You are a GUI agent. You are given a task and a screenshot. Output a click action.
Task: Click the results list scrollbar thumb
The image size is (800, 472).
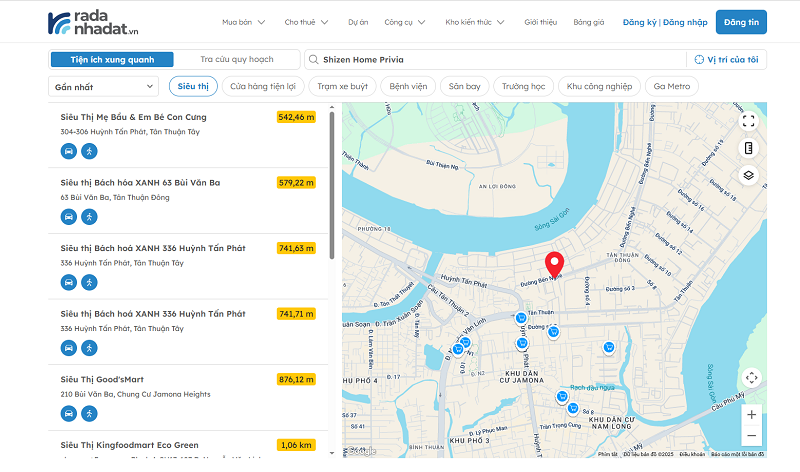coord(332,185)
